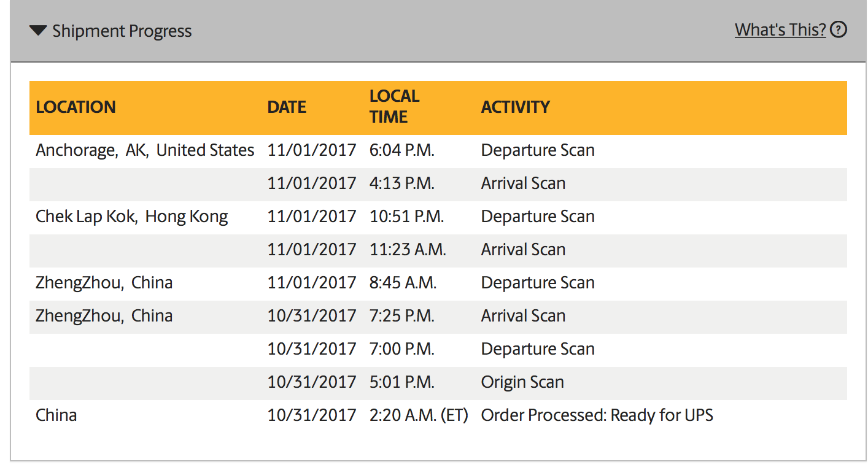The height and width of the screenshot is (470, 868).
Task: Click the Chek Lap Kok, Hong Kong entry
Action: (132, 217)
